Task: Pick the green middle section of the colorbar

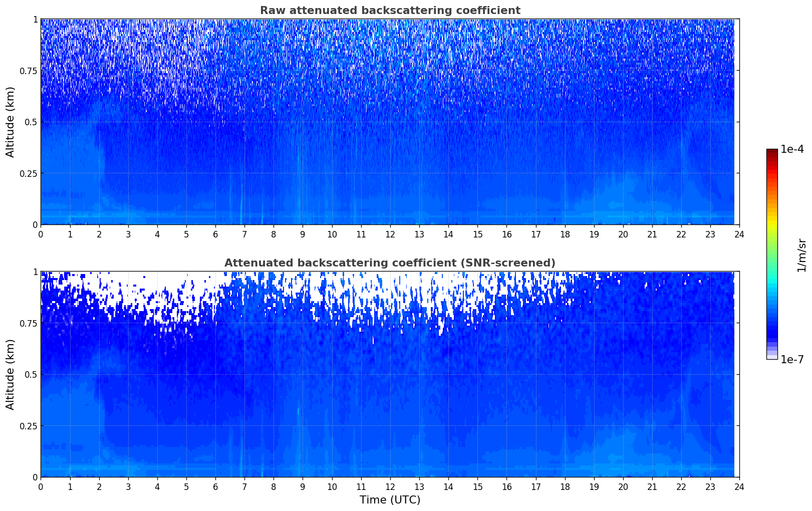Action: (x=772, y=245)
